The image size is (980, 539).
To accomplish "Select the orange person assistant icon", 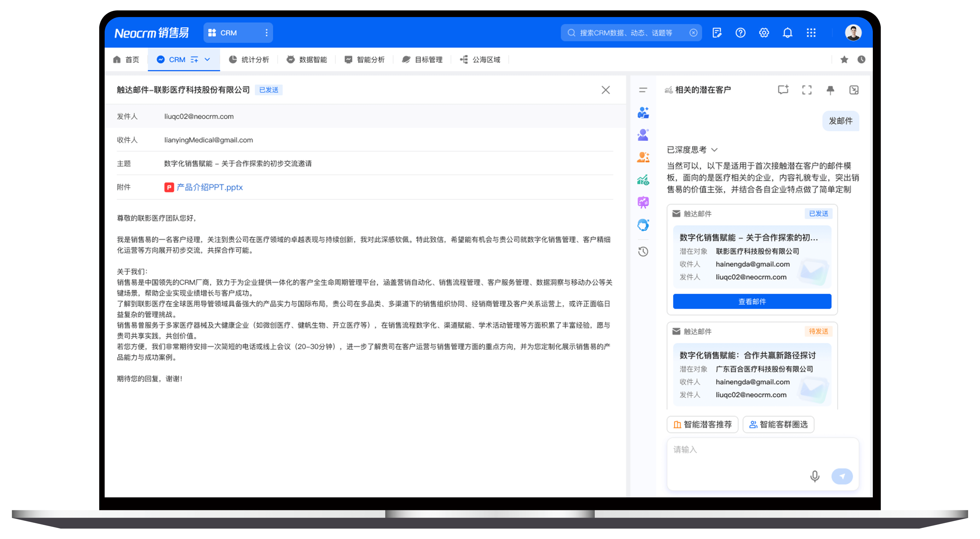I will click(643, 157).
